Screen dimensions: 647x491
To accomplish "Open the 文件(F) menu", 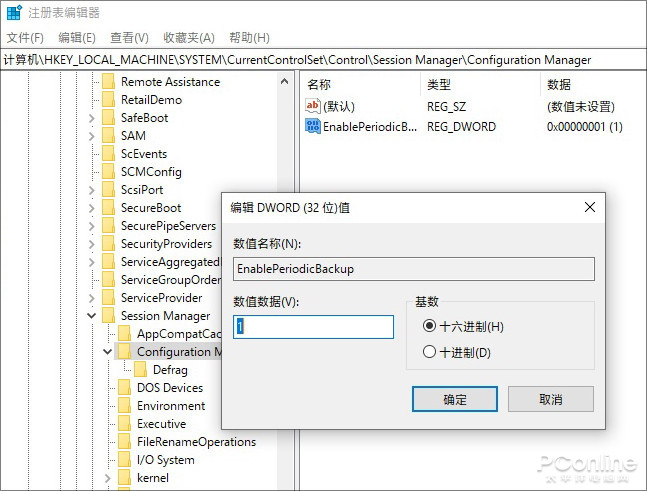I will point(25,38).
